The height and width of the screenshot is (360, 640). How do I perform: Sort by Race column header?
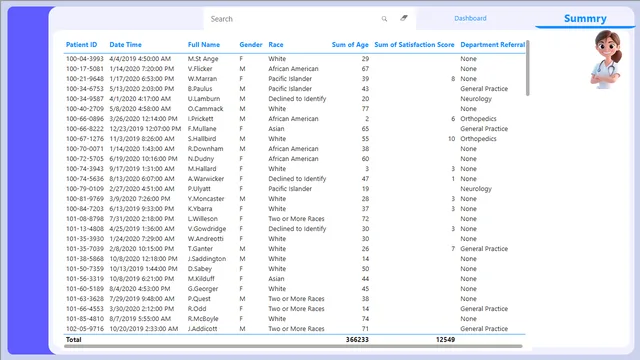coord(276,44)
